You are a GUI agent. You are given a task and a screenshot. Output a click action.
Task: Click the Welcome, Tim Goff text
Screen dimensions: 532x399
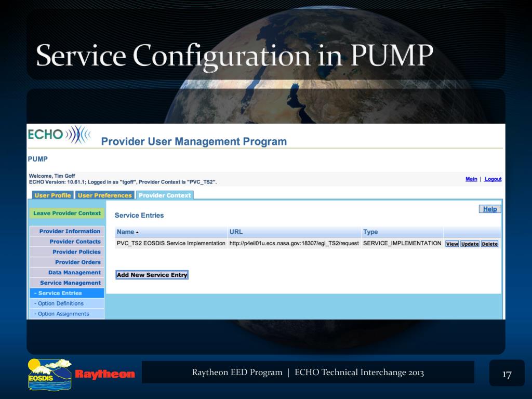coord(52,176)
